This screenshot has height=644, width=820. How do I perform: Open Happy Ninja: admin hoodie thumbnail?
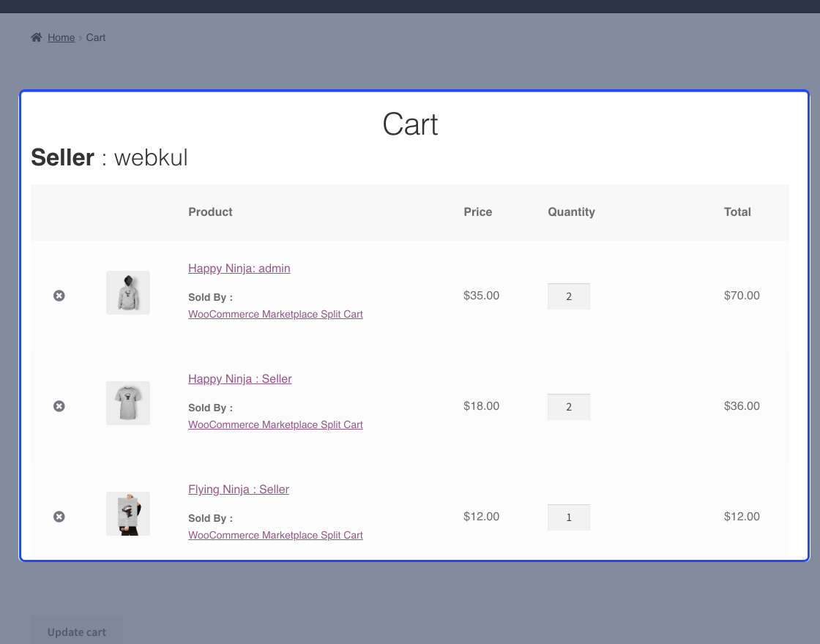tap(128, 292)
